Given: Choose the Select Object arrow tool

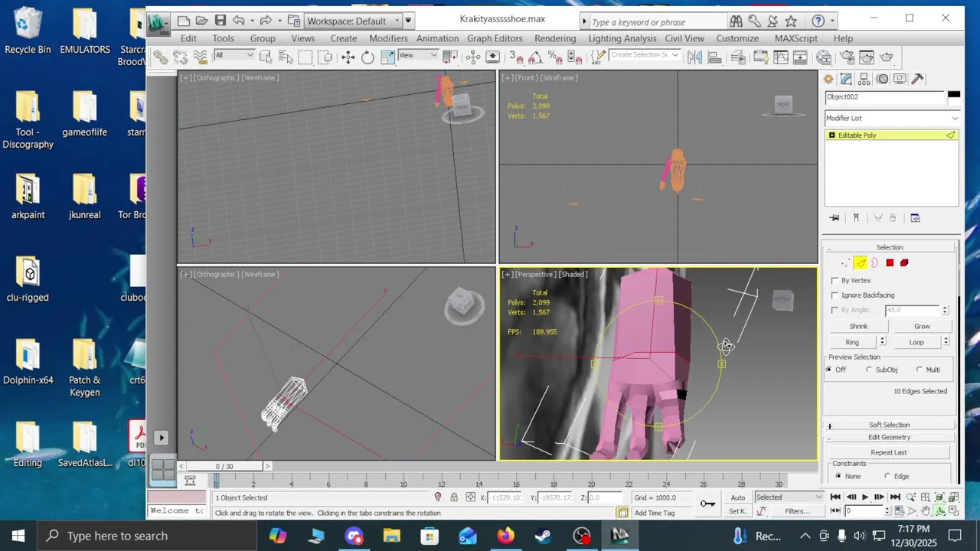Looking at the screenshot, I should click(266, 57).
